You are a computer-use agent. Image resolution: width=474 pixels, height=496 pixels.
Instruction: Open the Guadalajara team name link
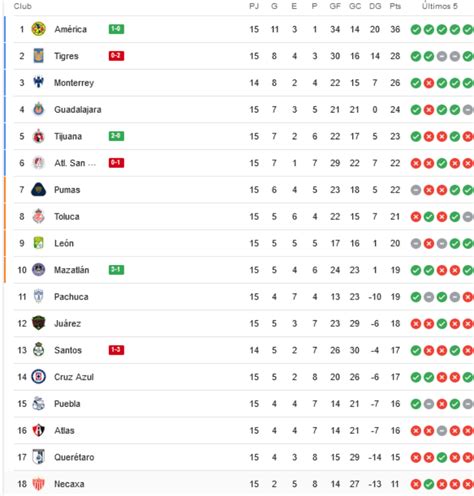tap(78, 110)
